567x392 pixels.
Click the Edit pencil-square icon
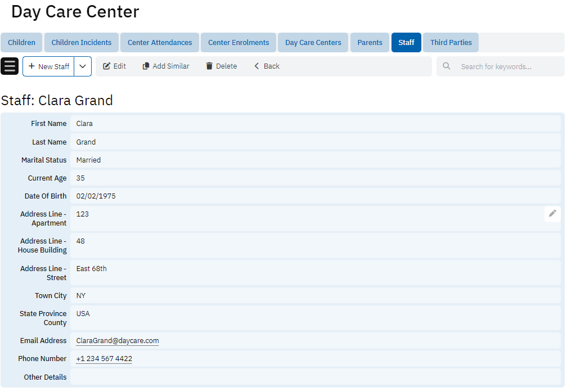[106, 66]
